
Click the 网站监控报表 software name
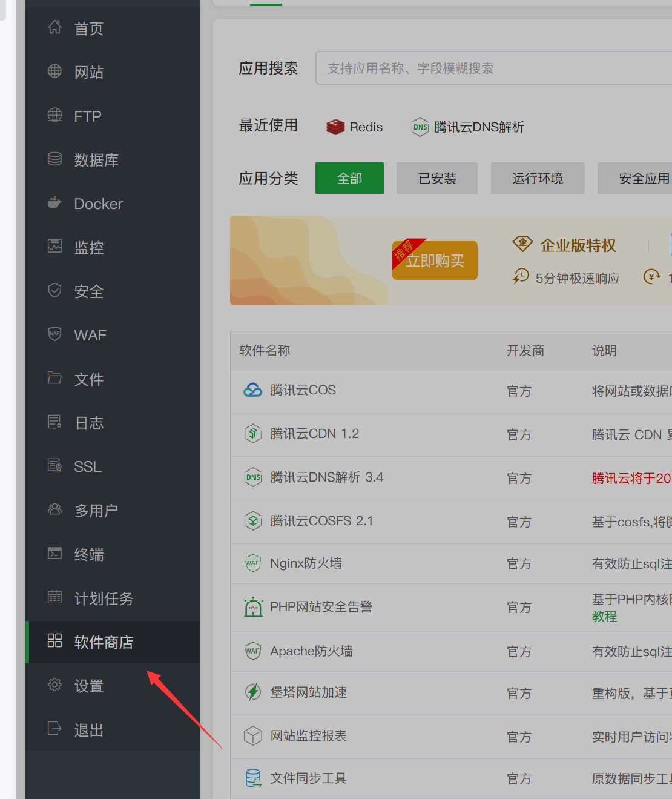pos(308,736)
